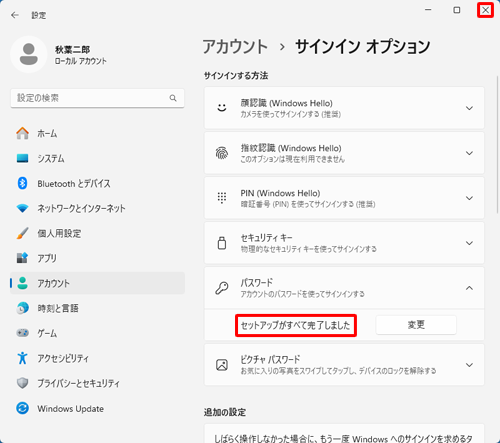
Task: Open Bluetooth とデバイス page
Action: [97, 183]
